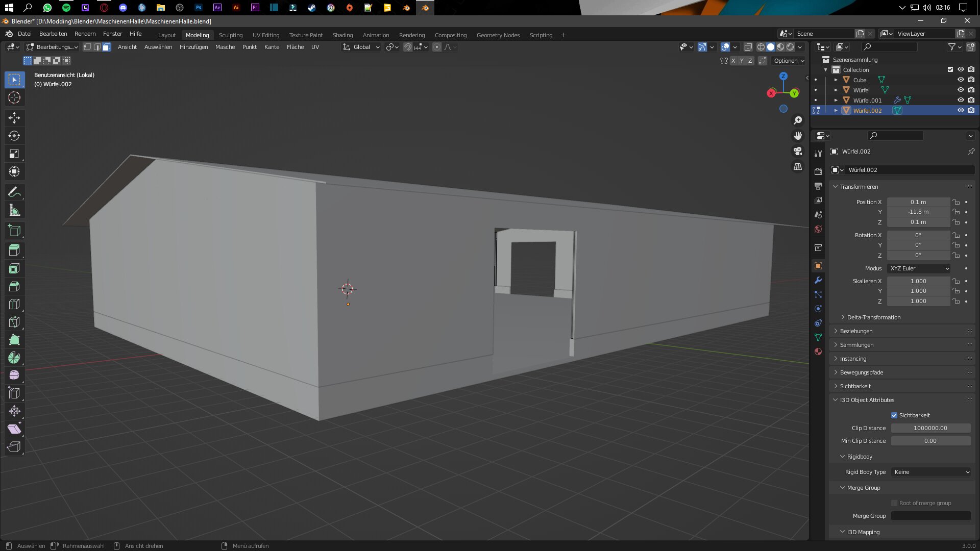Click the Clip Distance value field
This screenshot has width=980, height=551.
point(930,428)
